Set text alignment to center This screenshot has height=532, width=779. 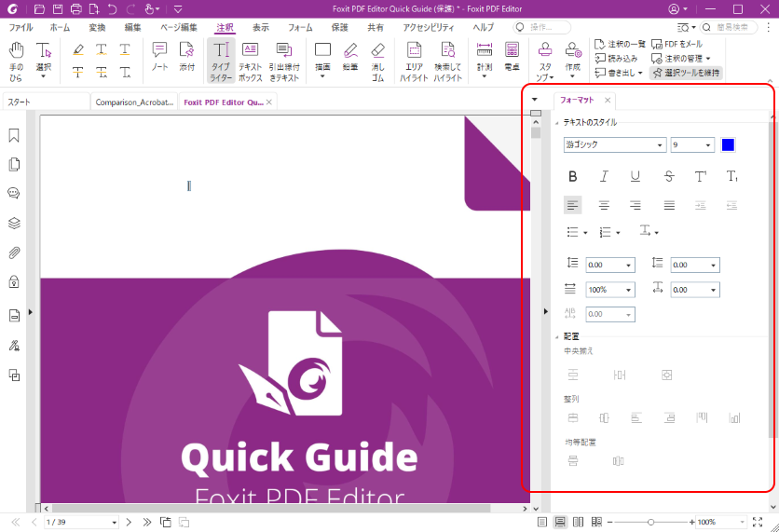click(604, 205)
